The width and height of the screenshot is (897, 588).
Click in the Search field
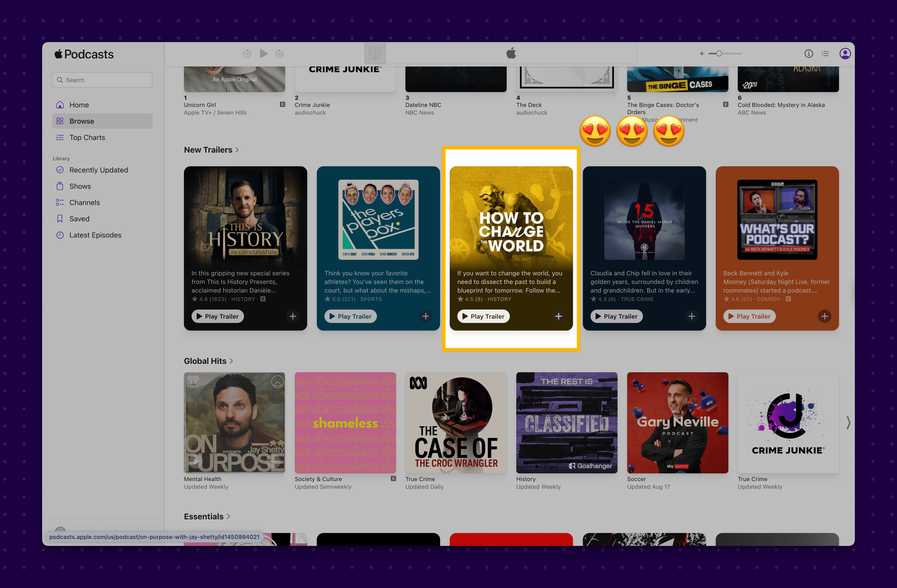pos(102,80)
